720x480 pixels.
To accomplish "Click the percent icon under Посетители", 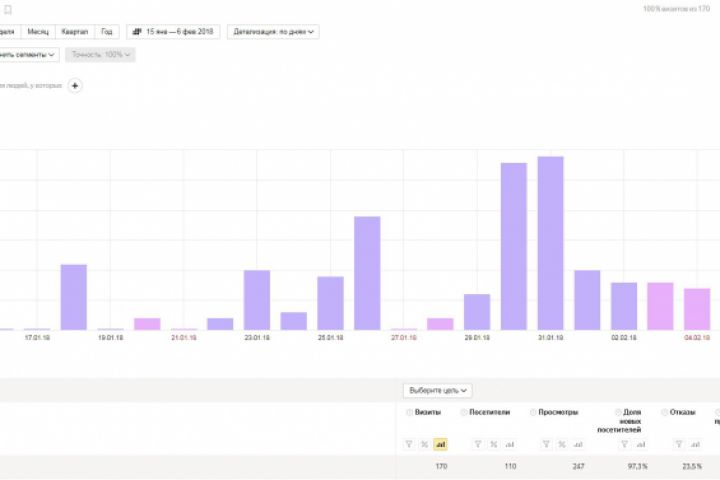I will point(494,444).
